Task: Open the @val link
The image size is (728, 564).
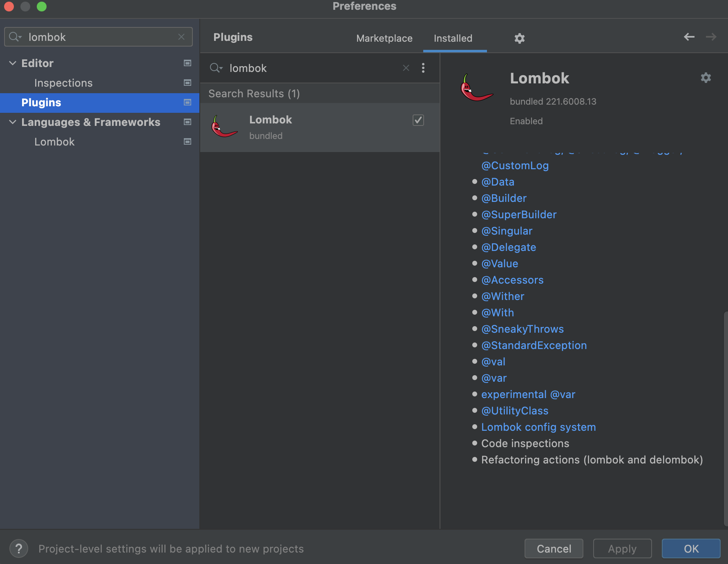Action: 493,362
